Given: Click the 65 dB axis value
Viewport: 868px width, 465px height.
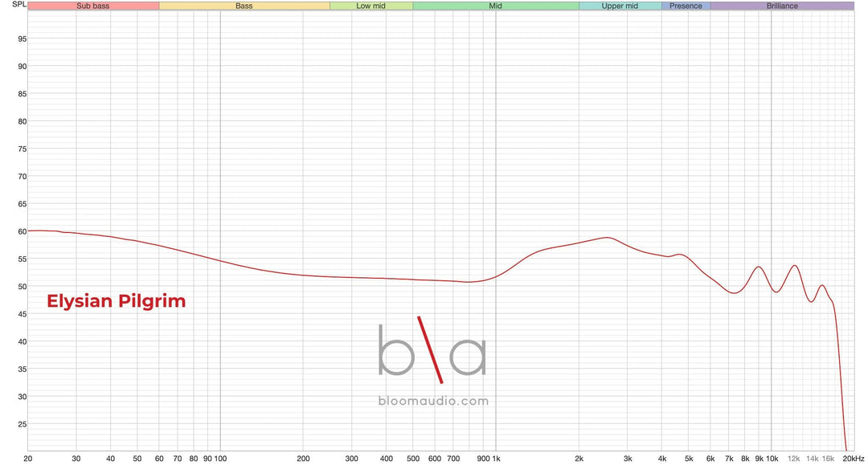Looking at the screenshot, I should coord(23,204).
